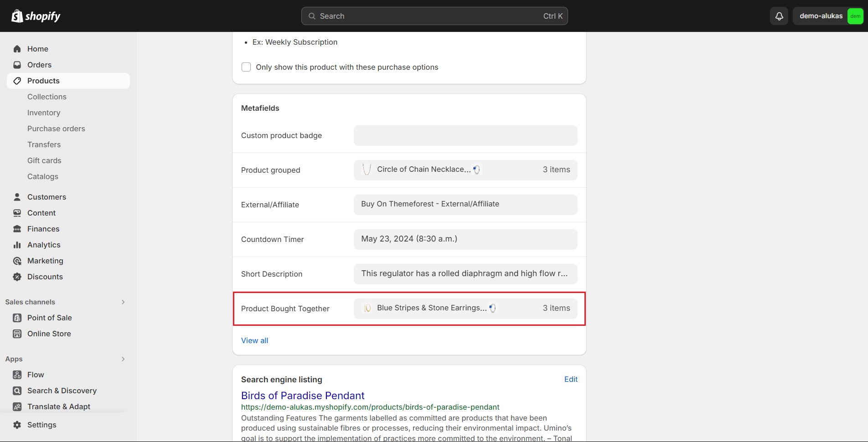This screenshot has height=442, width=868.
Task: Go to the Inventory page
Action: (x=44, y=113)
